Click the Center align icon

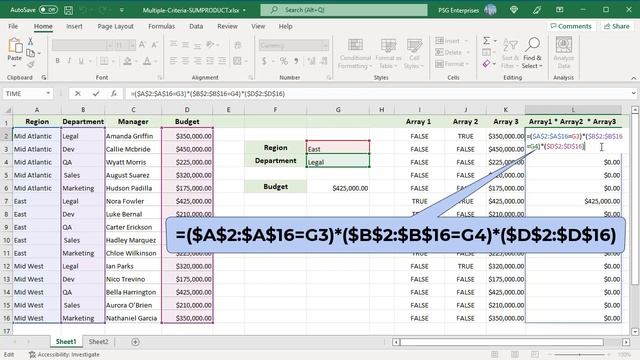click(x=185, y=61)
